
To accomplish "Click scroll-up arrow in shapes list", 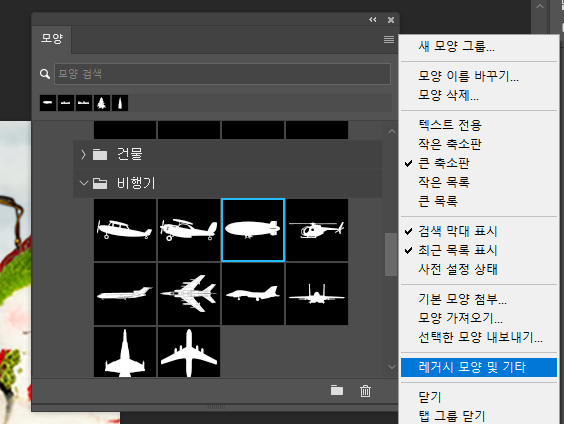I will 392,131.
